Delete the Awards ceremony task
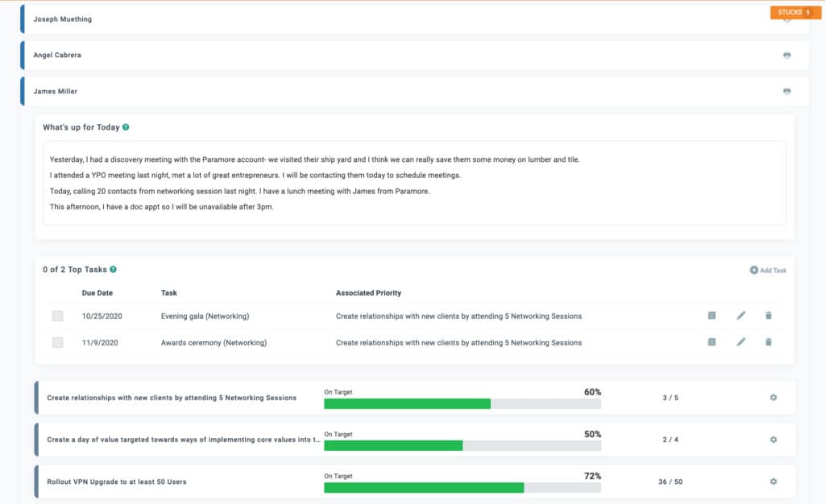Image resolution: width=825 pixels, height=504 pixels. [x=768, y=342]
